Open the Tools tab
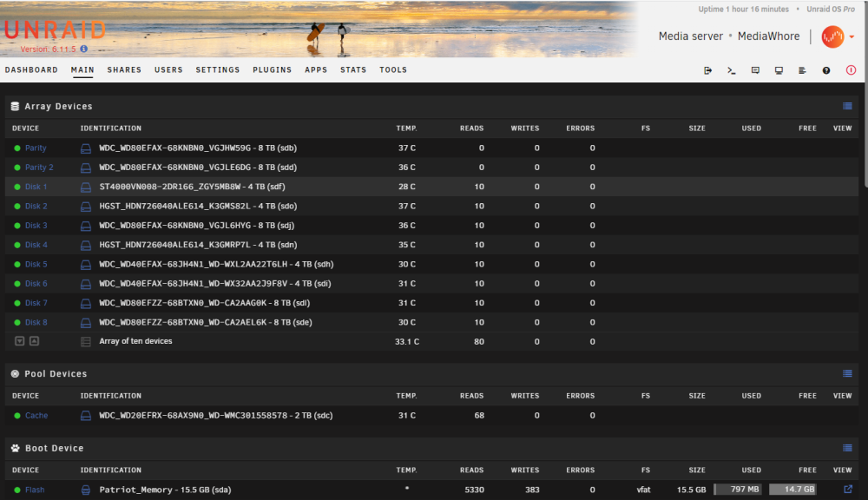 coord(393,69)
